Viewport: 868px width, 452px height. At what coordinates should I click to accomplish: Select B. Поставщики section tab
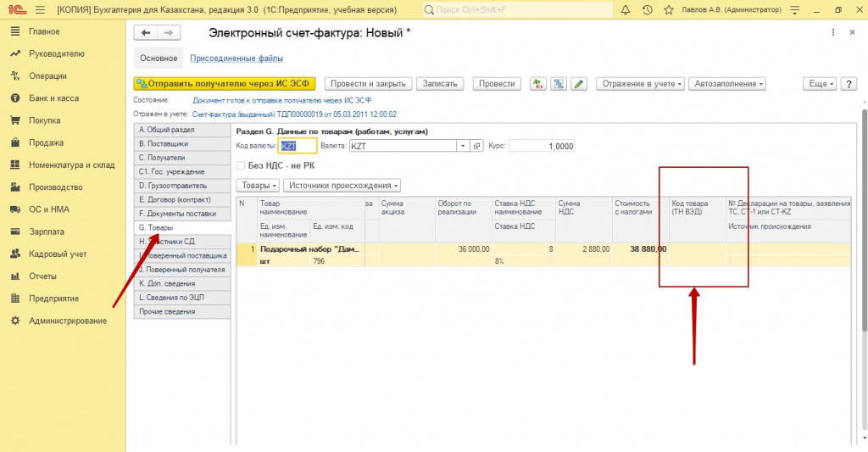point(182,143)
